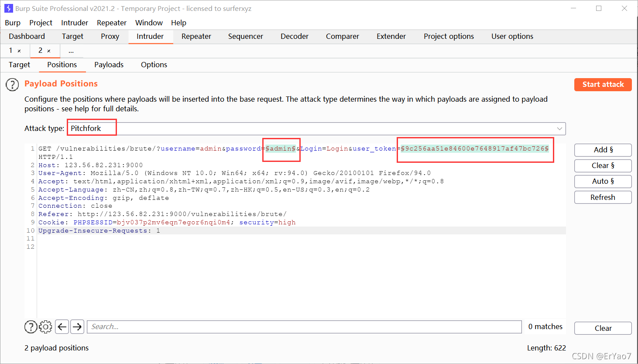638x364 pixels.
Task: Click the Cookie PHPSESSID line
Action: point(167,223)
